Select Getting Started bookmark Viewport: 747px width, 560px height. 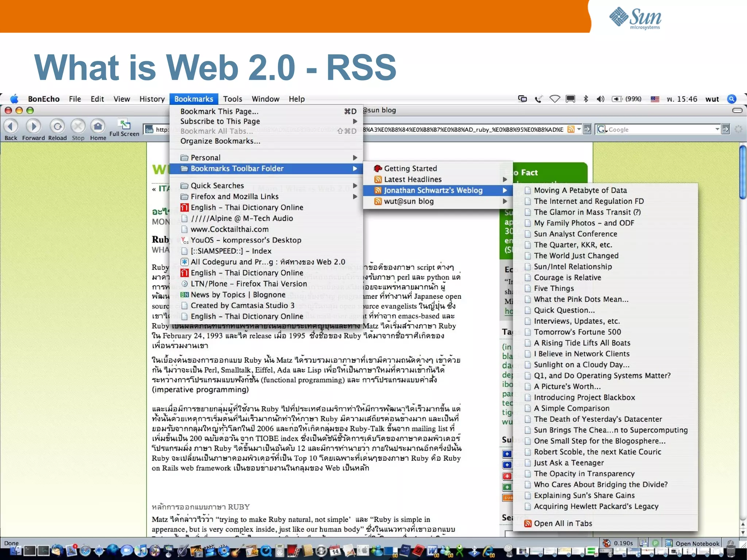coord(438,169)
